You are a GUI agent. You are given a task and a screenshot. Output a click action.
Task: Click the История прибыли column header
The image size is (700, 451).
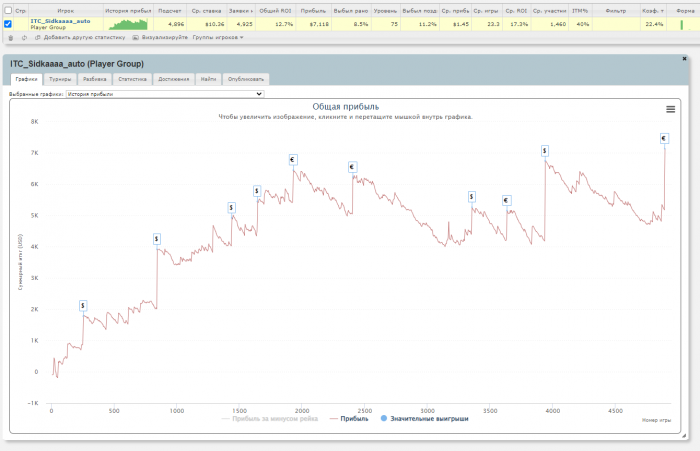coord(128,11)
